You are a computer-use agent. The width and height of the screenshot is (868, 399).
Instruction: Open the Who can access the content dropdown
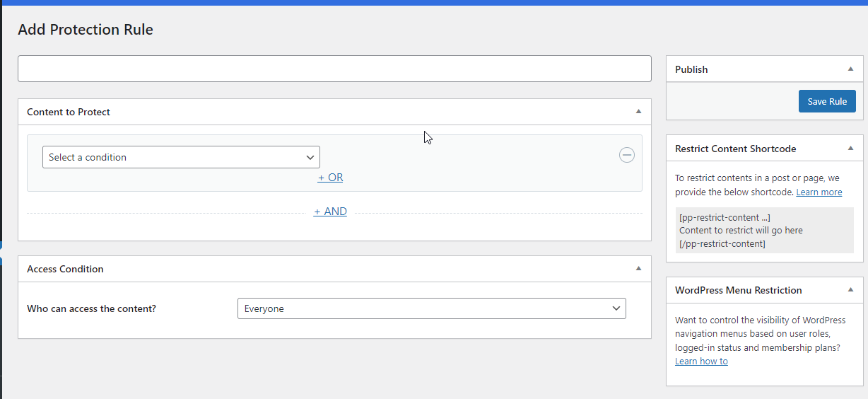coord(432,308)
